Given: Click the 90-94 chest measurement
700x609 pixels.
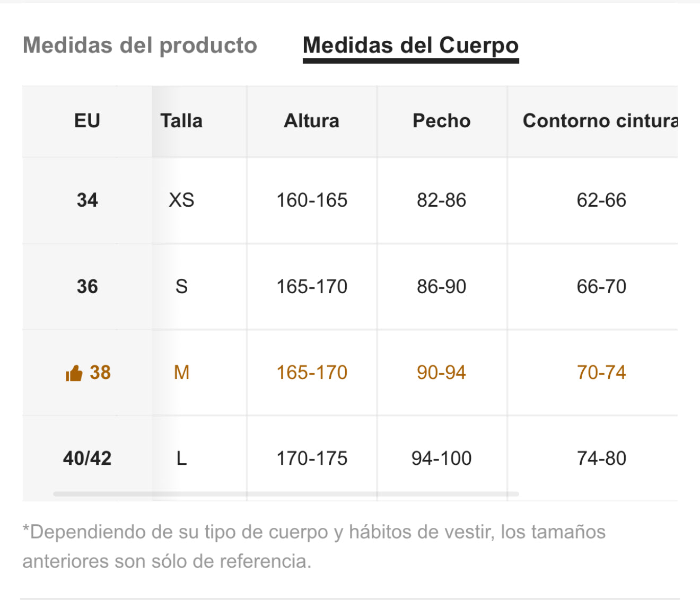Looking at the screenshot, I should click(441, 373).
